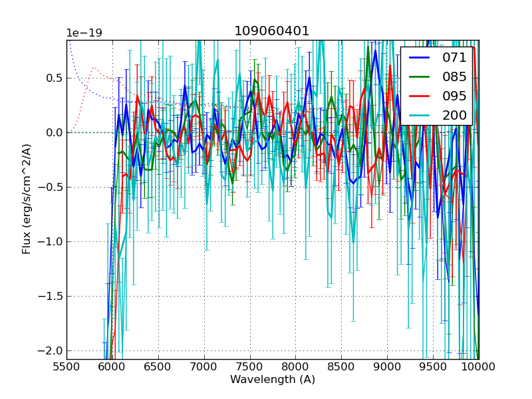This screenshot has width=532, height=399.
Task: Select the 085 legend label
Action: pos(454,76)
